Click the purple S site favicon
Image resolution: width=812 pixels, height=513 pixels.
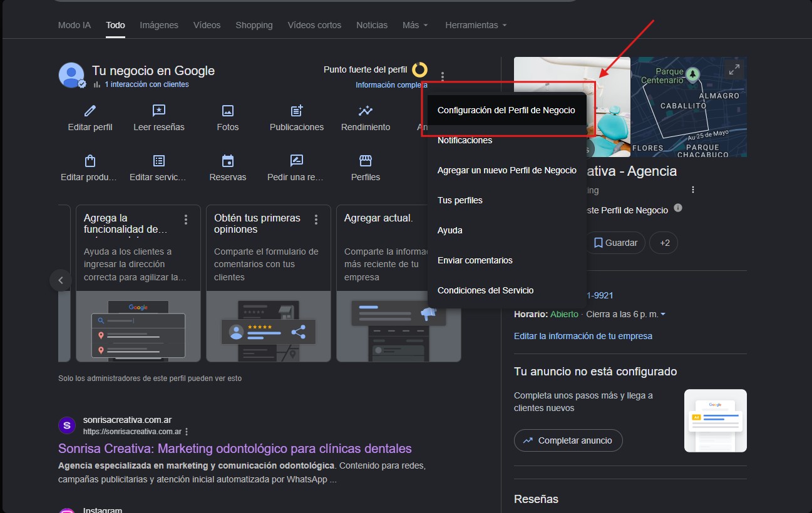tap(67, 425)
